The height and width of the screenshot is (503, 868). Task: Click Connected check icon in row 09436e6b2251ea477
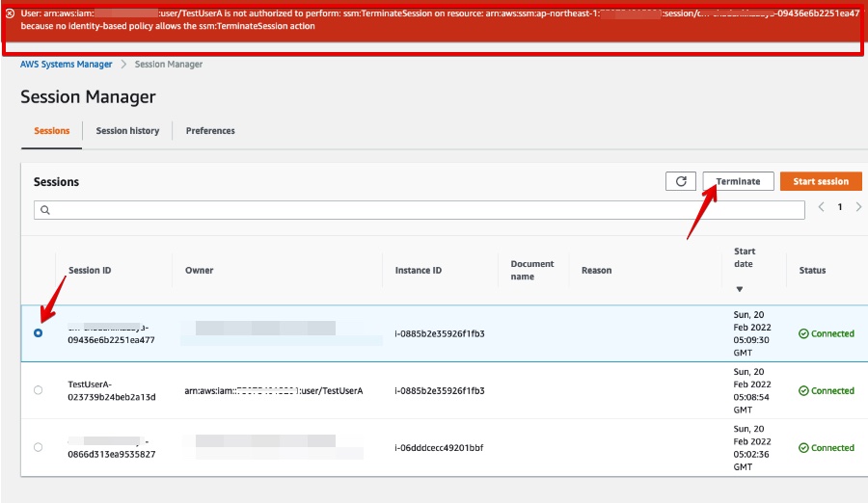coord(803,333)
